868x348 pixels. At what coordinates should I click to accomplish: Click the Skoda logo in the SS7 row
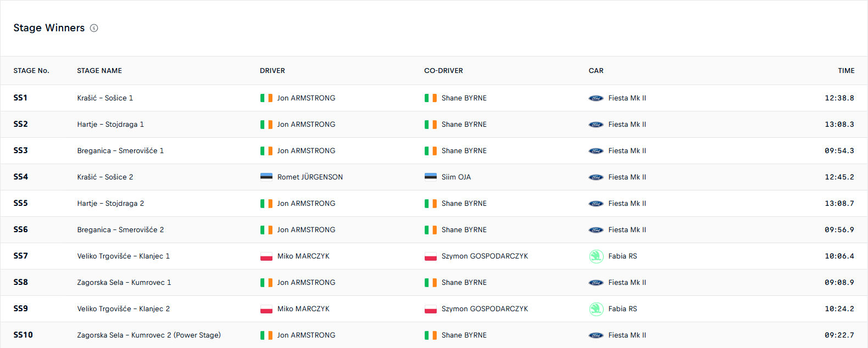[596, 256]
